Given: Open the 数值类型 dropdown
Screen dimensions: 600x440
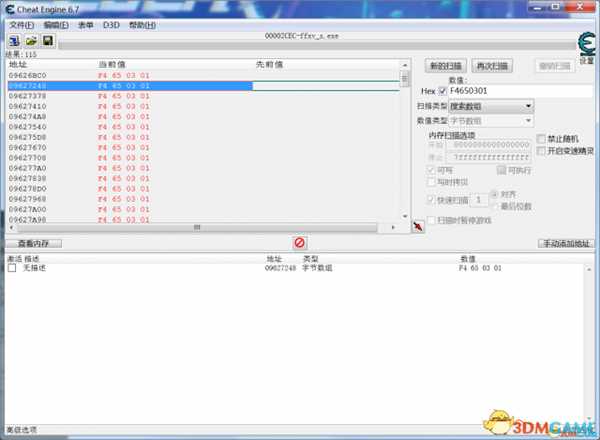Looking at the screenshot, I should (494, 120).
